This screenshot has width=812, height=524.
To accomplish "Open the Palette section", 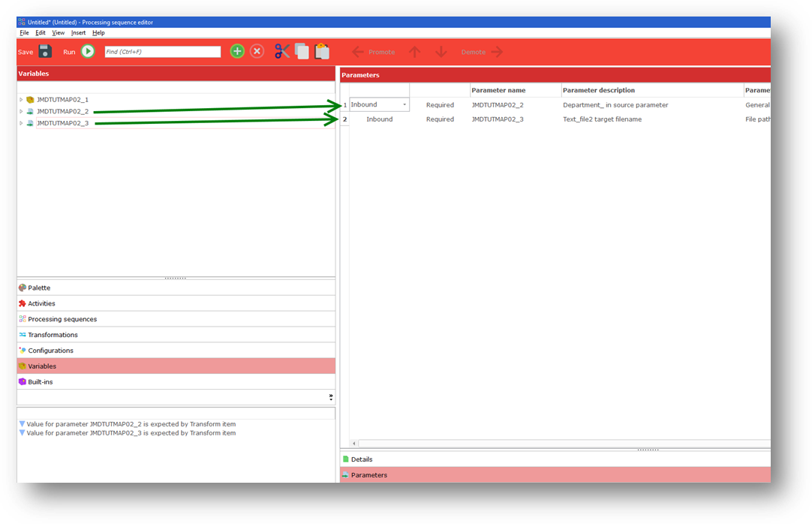I will click(176, 288).
